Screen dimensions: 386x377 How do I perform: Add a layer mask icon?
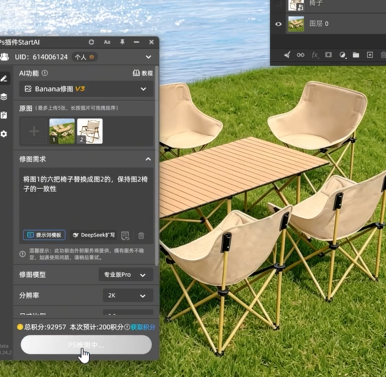pyautogui.click(x=328, y=55)
